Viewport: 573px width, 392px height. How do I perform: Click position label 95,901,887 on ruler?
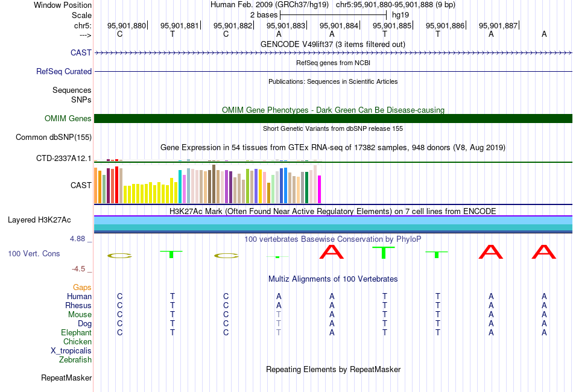coord(498,25)
